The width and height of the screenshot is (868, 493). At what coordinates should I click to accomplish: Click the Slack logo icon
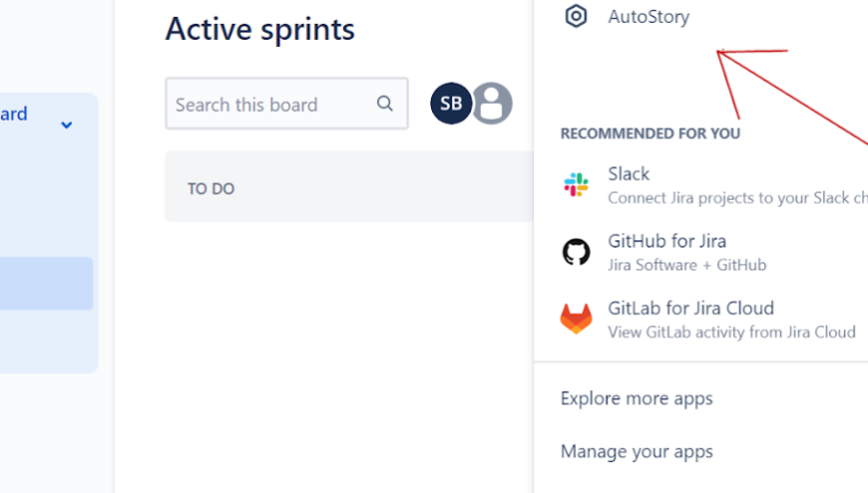pyautogui.click(x=576, y=185)
